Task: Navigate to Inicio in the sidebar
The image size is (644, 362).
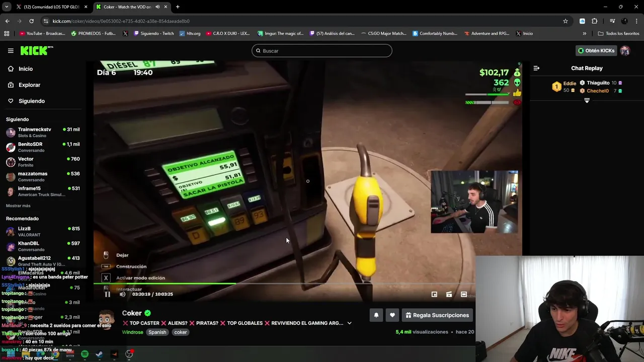Action: coord(20,69)
